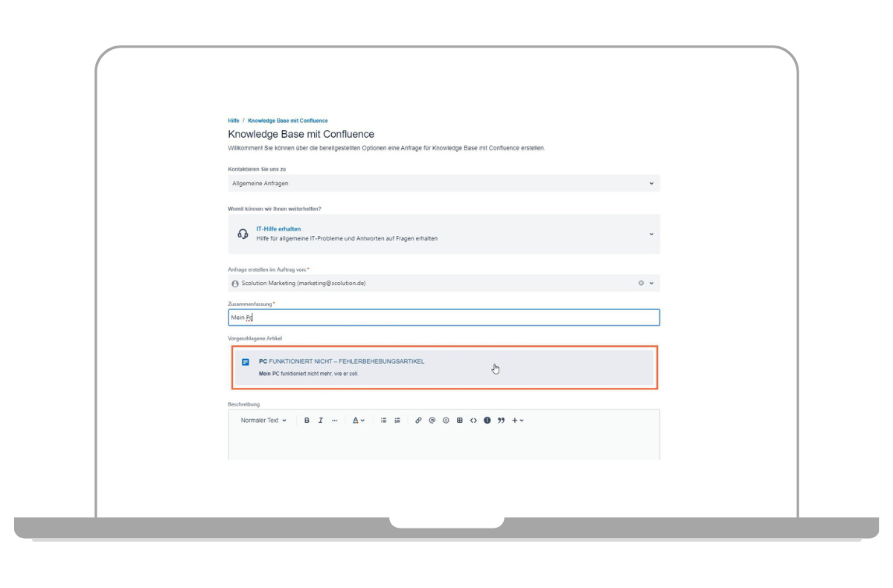
Task: Click the @ mention icon
Action: point(432,421)
